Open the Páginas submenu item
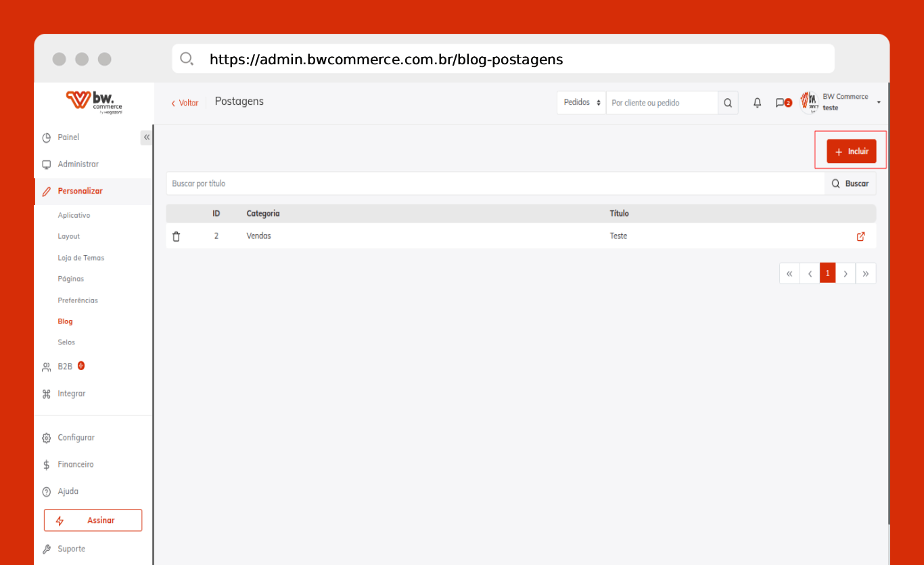The width and height of the screenshot is (924, 565). 71,279
